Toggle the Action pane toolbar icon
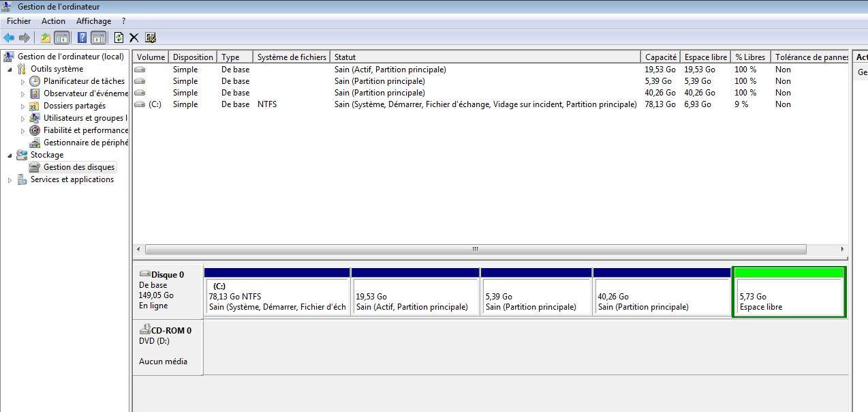Image resolution: width=868 pixels, height=412 pixels. click(x=98, y=38)
